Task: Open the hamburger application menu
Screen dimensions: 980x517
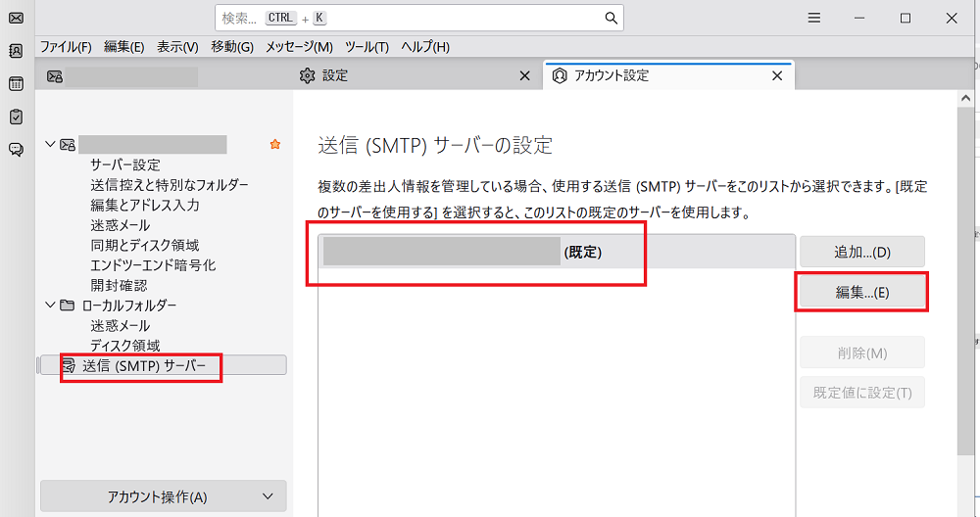Action: point(813,18)
